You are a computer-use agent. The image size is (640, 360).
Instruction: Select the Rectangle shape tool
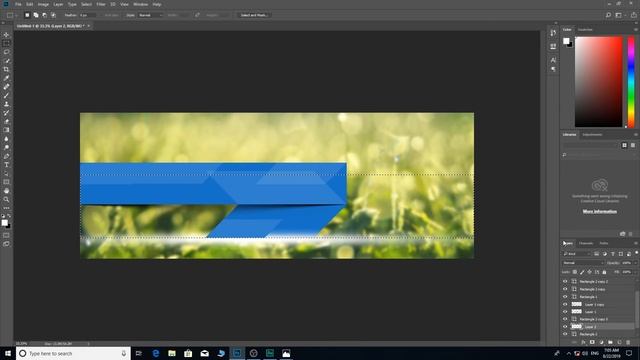point(6,182)
